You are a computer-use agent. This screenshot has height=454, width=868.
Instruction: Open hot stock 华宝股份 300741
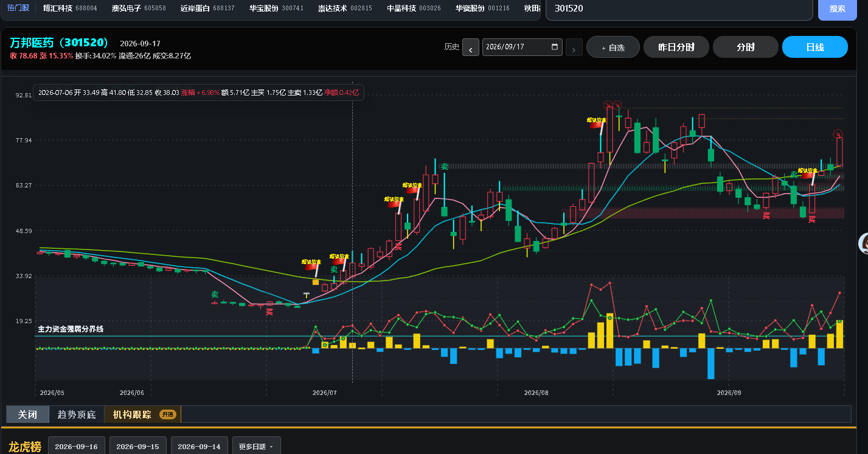pyautogui.click(x=276, y=9)
